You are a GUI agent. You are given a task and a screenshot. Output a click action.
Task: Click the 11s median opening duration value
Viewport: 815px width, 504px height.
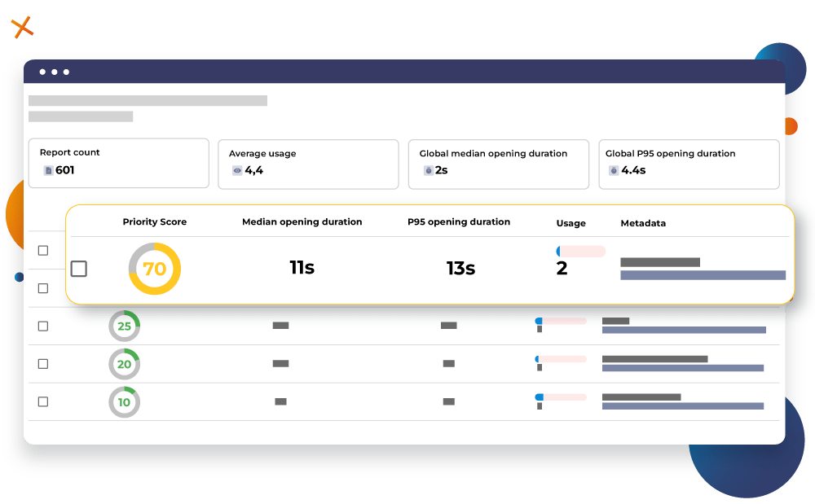(x=302, y=267)
